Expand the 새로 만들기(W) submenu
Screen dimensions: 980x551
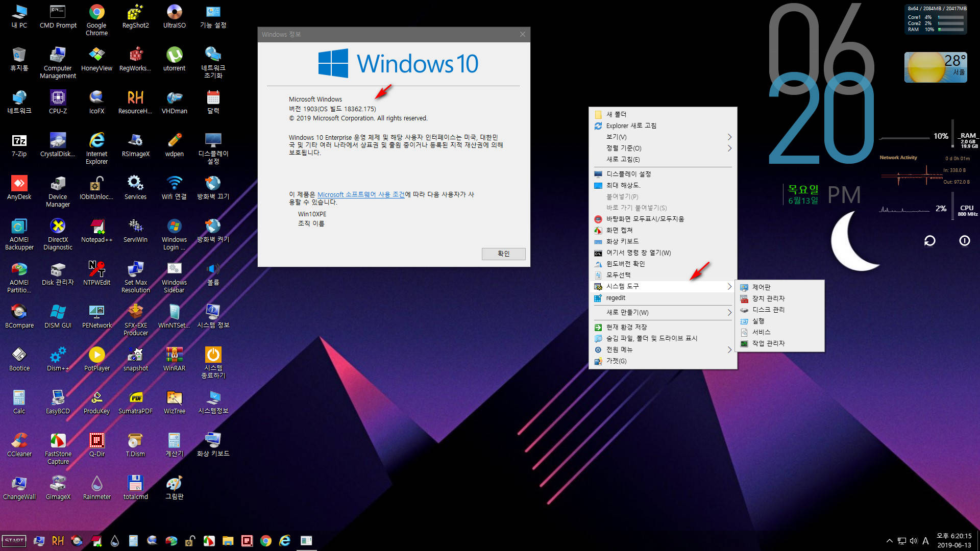(x=663, y=312)
